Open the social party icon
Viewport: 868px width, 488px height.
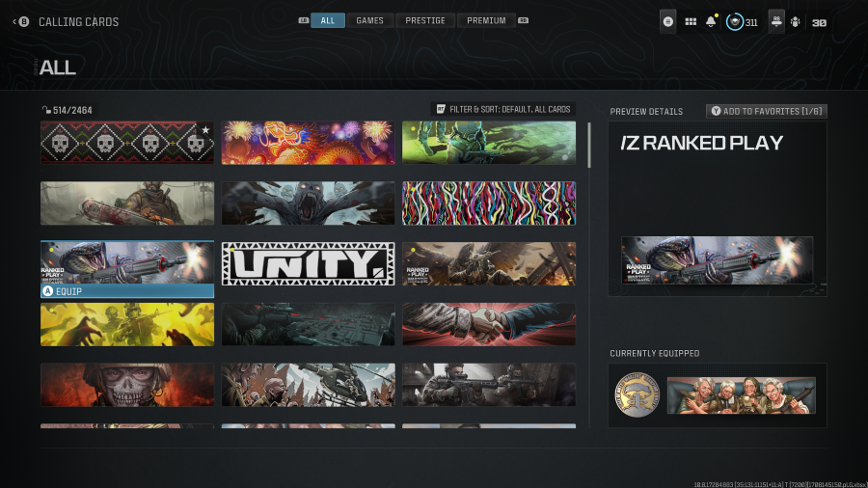tap(796, 22)
